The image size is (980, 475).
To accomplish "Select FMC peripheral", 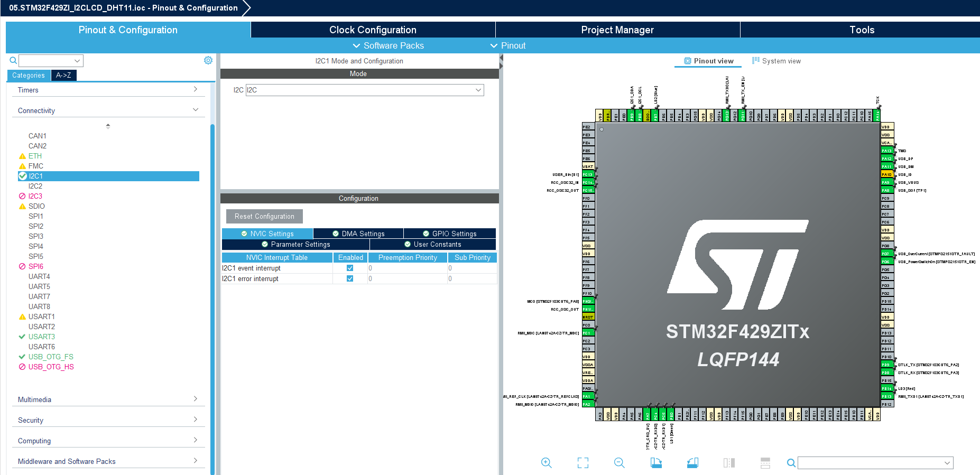I will [x=36, y=166].
